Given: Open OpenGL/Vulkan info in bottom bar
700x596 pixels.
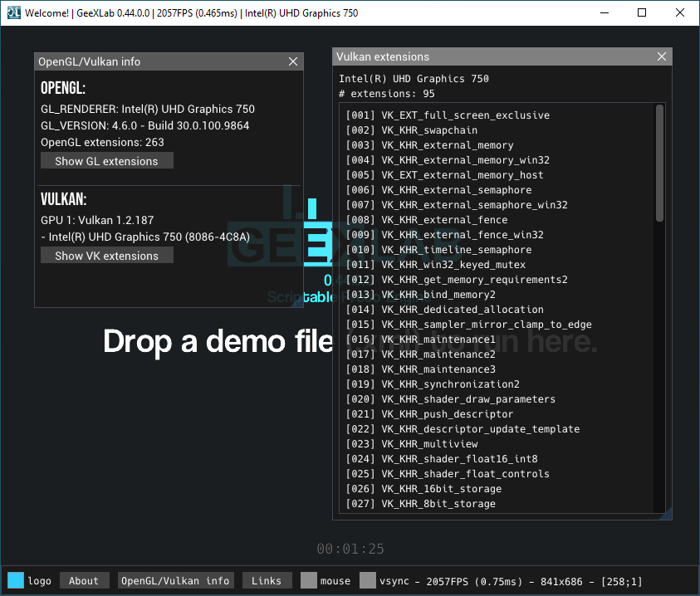Looking at the screenshot, I should (175, 580).
